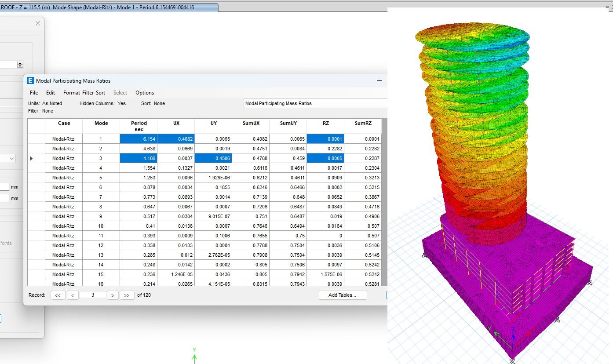Viewport: 613px width, 364px height.
Task: Open the File menu
Action: coord(34,93)
